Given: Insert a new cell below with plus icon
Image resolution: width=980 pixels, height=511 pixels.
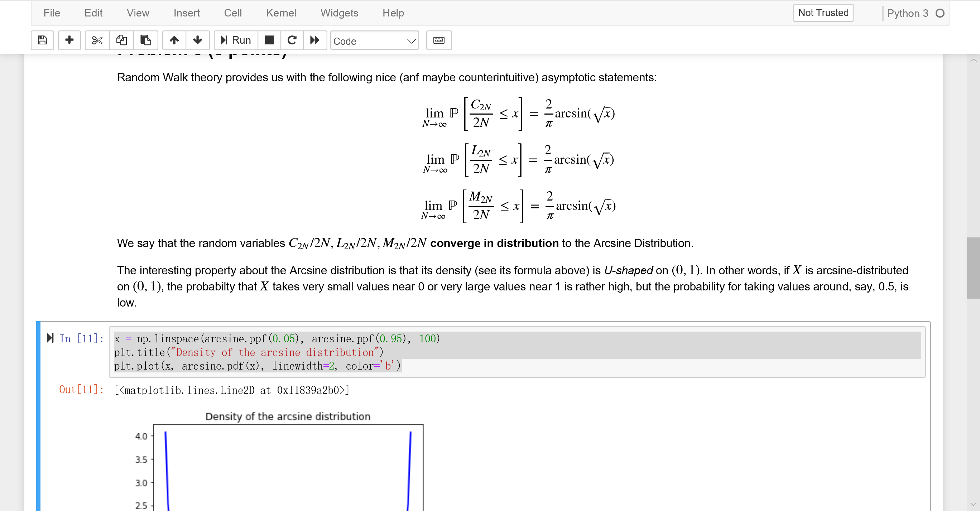Looking at the screenshot, I should coord(69,40).
